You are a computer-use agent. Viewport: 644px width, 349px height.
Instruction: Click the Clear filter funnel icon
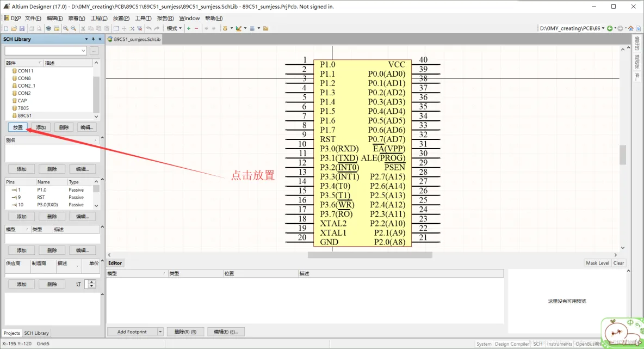140,28
